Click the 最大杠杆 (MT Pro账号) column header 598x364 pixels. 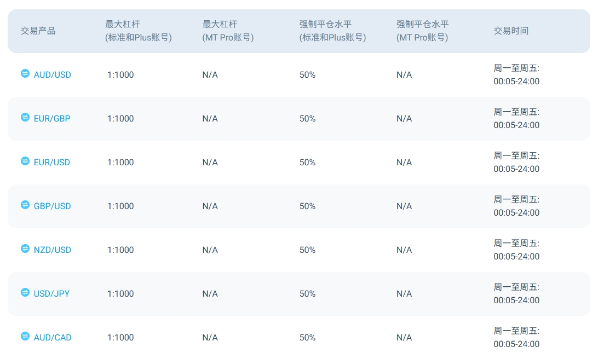pos(228,31)
